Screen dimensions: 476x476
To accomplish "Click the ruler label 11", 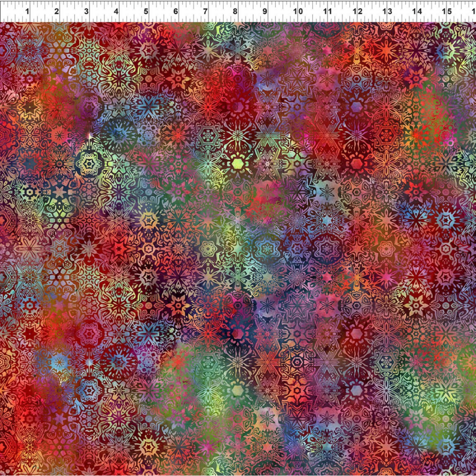I will pos(327,12).
